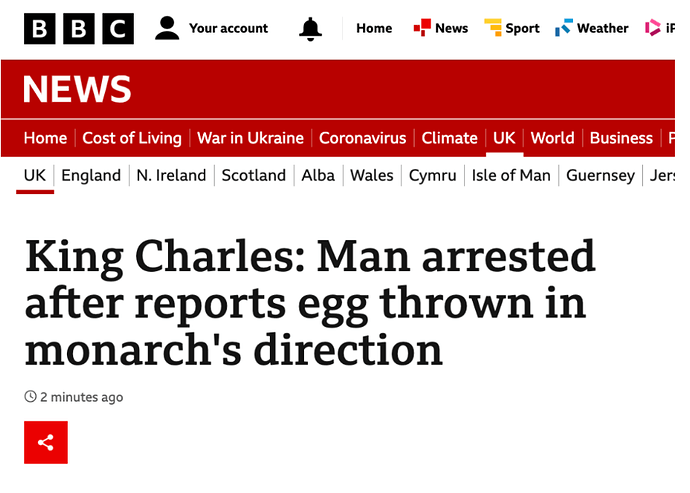Viewport: 690px width, 493px height.
Task: Switch to the Climate section
Action: click(x=449, y=138)
